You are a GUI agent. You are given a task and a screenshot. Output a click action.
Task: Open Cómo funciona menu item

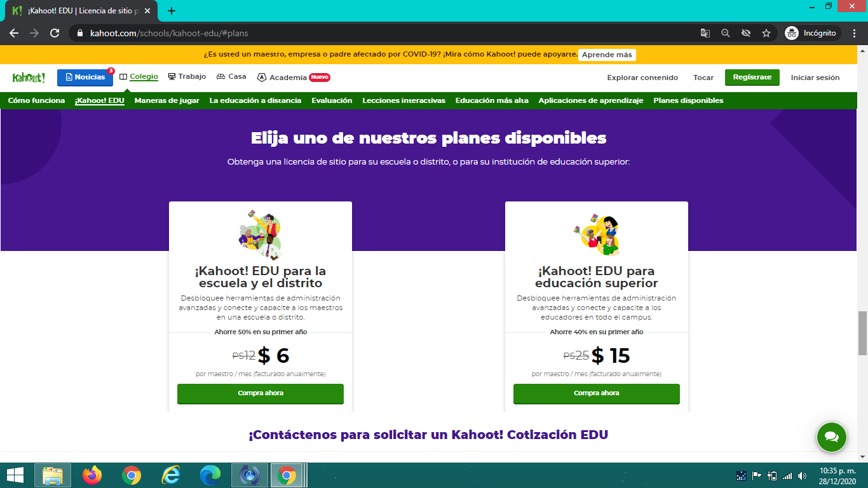click(x=36, y=100)
